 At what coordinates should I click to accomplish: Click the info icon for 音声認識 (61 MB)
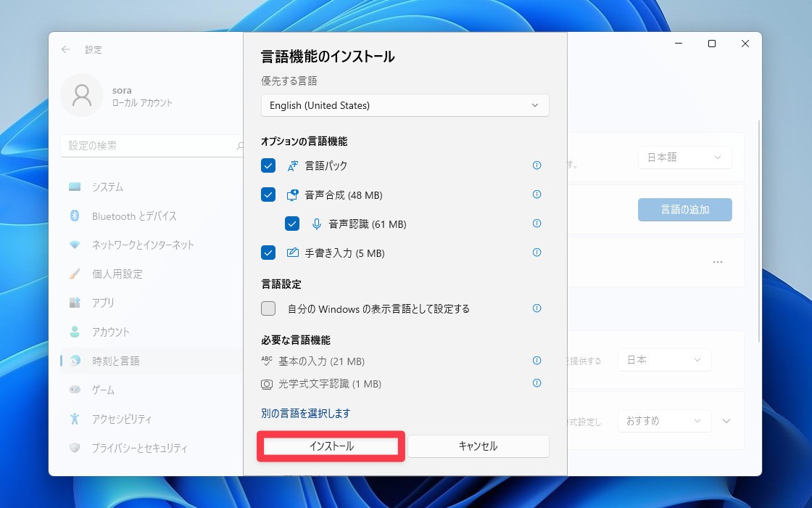click(537, 224)
